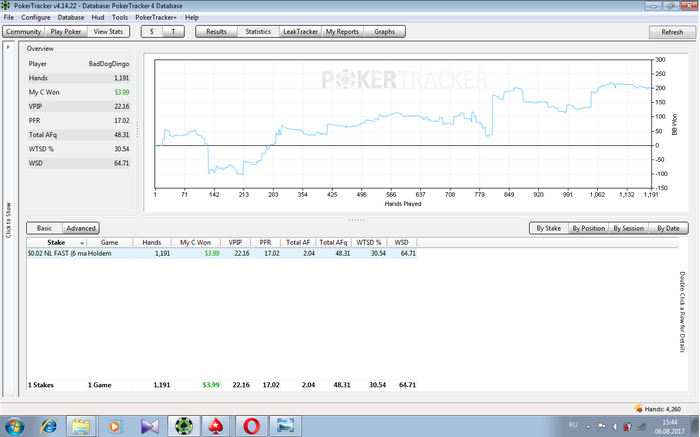Screen dimensions: 700x437
Task: Sort by the Stake column header
Action: [x=56, y=242]
